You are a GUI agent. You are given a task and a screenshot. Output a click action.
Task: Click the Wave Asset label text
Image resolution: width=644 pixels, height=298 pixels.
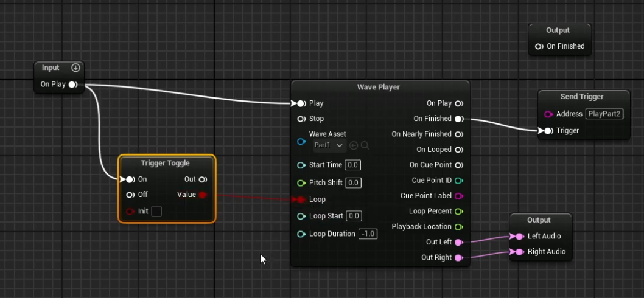coord(327,134)
